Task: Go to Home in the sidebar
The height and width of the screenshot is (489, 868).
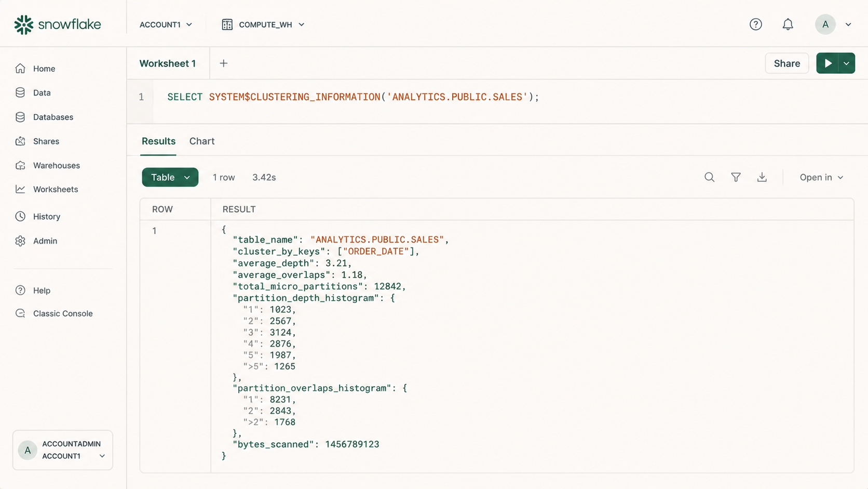Action: [x=44, y=69]
